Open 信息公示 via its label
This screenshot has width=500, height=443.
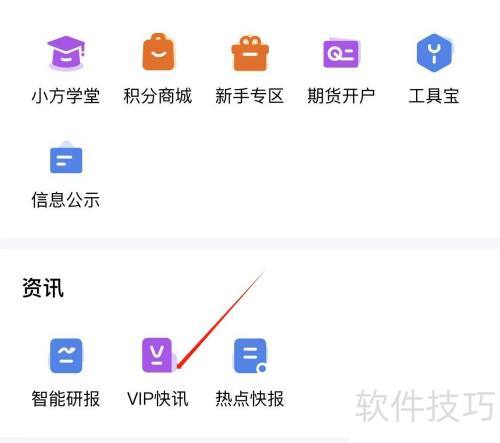tap(66, 200)
